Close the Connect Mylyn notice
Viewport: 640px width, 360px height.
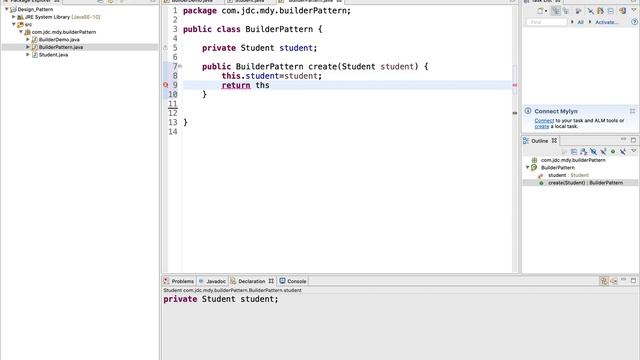[632, 111]
